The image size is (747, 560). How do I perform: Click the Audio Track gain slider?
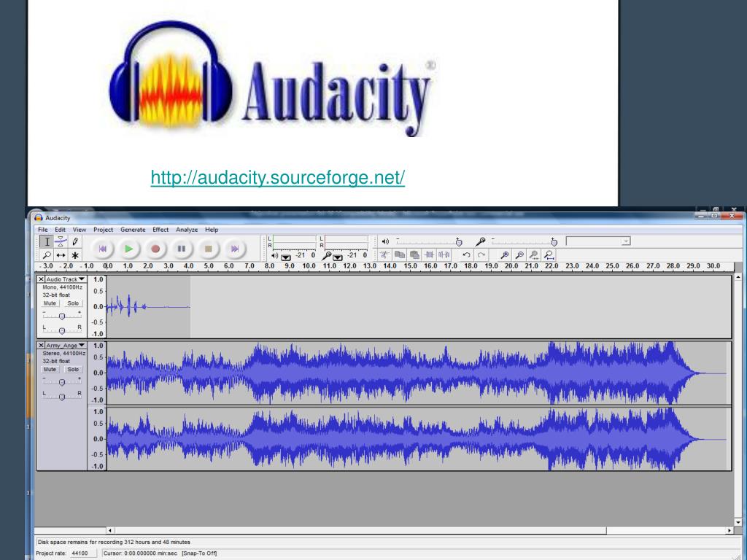[x=61, y=316]
